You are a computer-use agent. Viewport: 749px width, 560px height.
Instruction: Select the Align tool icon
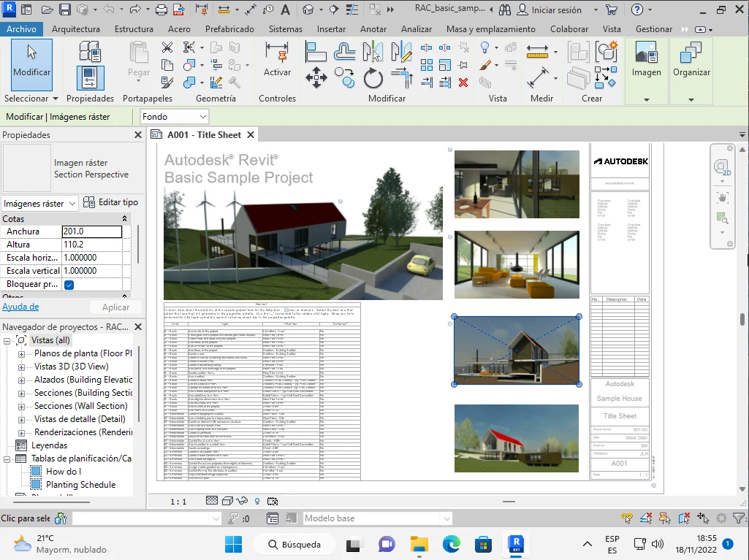click(316, 52)
